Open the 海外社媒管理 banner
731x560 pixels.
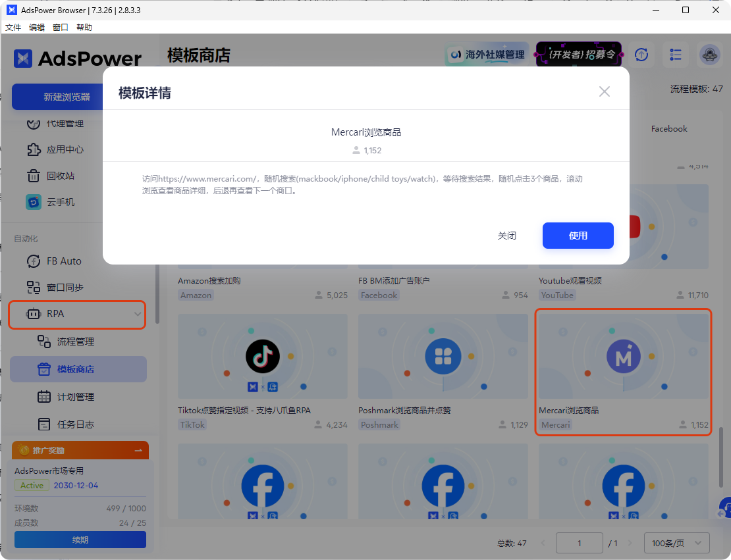pos(487,55)
